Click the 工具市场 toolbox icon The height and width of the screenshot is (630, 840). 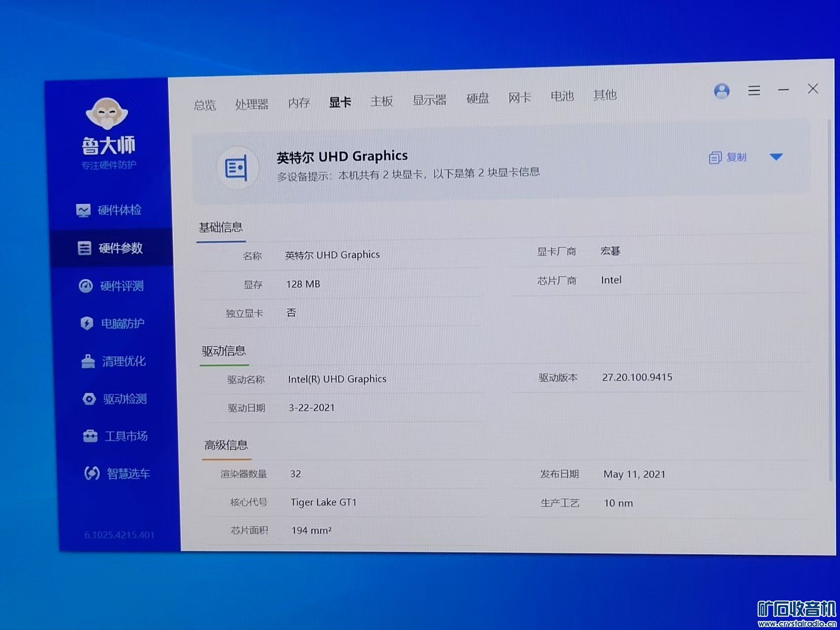(x=90, y=436)
